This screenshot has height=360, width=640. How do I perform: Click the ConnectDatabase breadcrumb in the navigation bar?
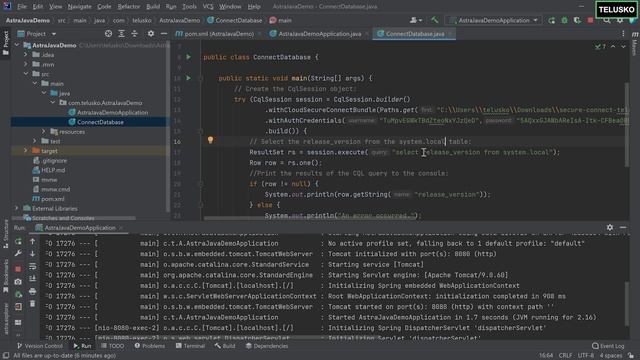(x=235, y=20)
